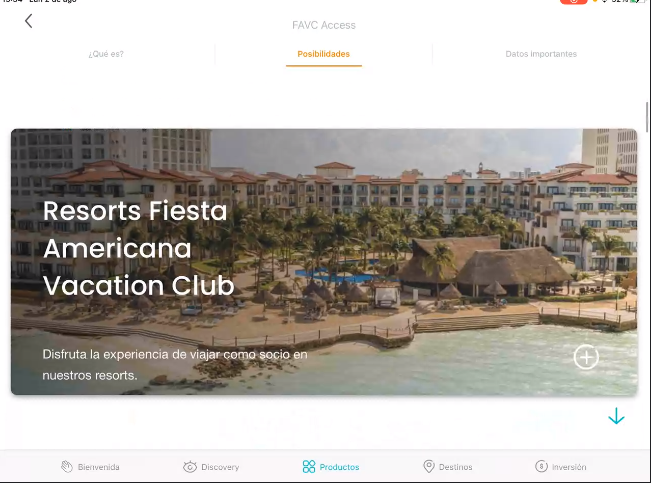The width and height of the screenshot is (651, 483).
Task: Select the Posibilidades tab
Action: pos(323,54)
